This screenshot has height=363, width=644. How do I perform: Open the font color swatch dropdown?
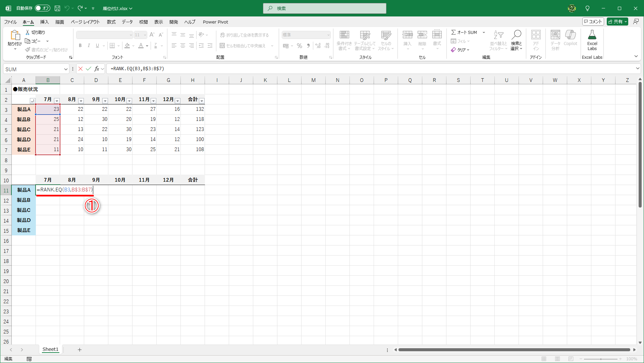click(x=147, y=46)
